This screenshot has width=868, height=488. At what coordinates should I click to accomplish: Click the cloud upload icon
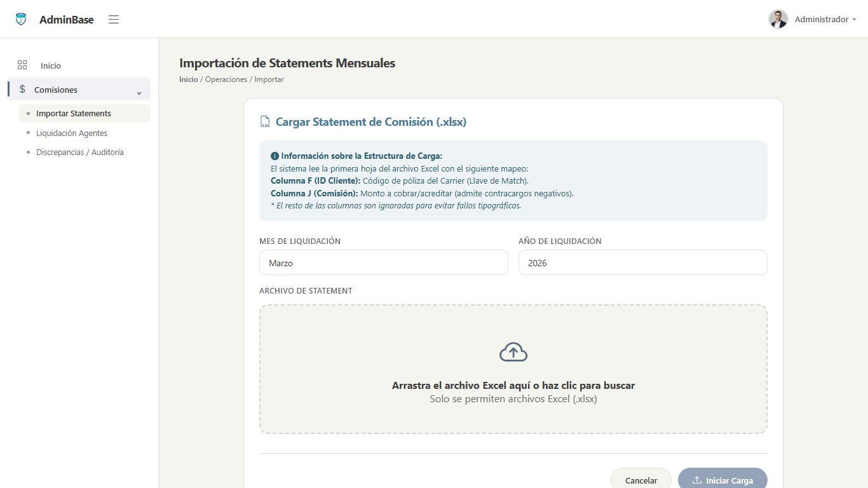coord(513,352)
